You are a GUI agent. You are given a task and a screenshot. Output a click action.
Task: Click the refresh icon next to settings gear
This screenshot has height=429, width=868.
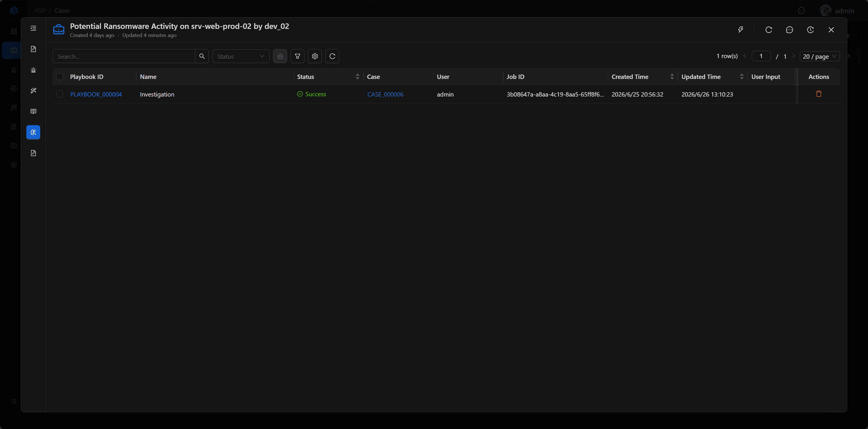[x=332, y=56]
